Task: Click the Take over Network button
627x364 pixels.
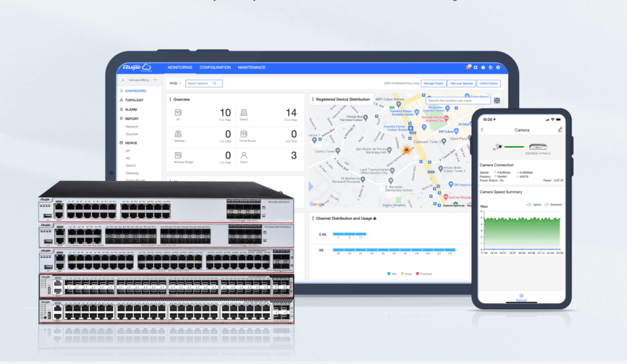Action: 461,83
